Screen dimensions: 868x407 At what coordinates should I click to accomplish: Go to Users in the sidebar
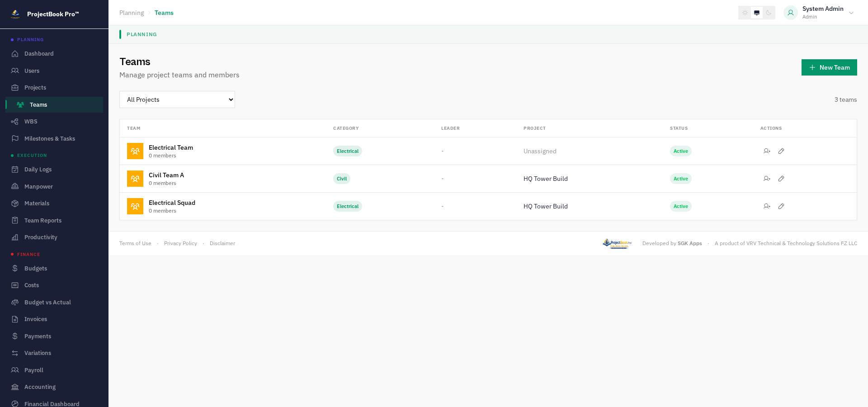(54, 71)
